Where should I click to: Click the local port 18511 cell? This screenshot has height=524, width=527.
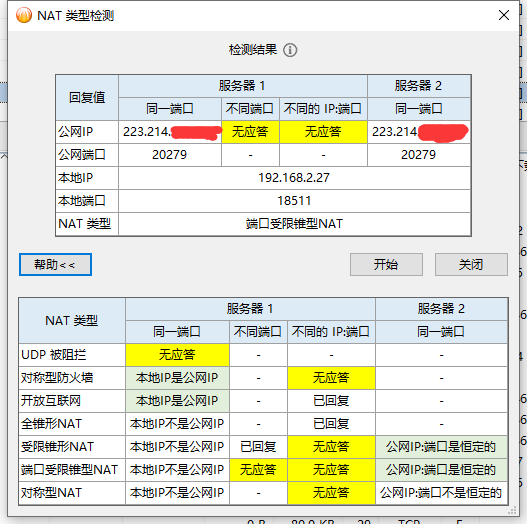tap(294, 201)
